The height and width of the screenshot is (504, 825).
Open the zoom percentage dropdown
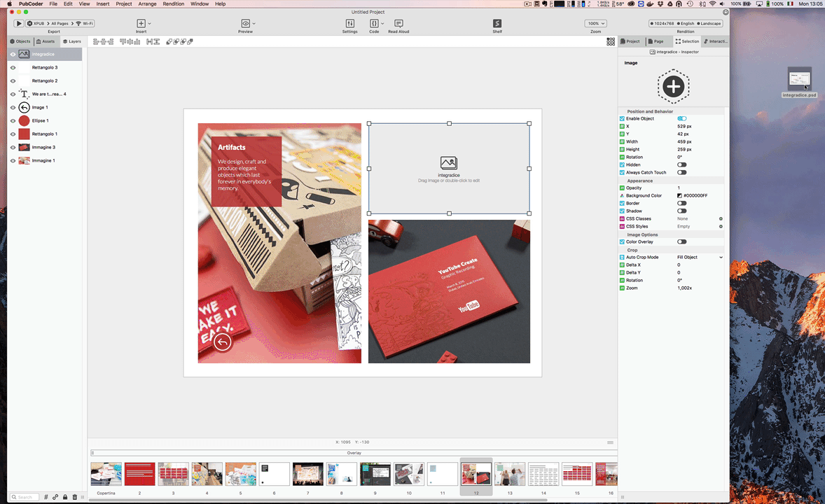[x=595, y=24]
